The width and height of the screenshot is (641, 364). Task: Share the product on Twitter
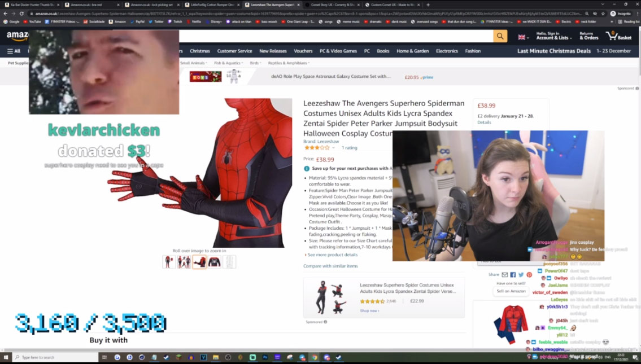click(x=521, y=275)
